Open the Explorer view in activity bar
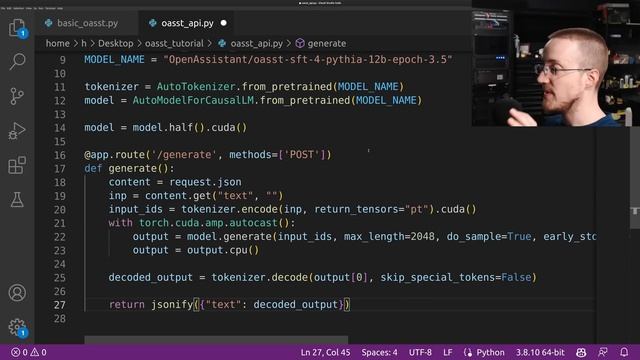Viewport: 640px width, 360px height. [x=17, y=28]
